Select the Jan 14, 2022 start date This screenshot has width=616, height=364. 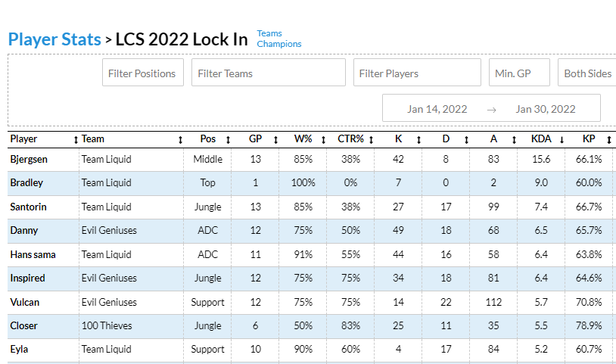pyautogui.click(x=437, y=109)
